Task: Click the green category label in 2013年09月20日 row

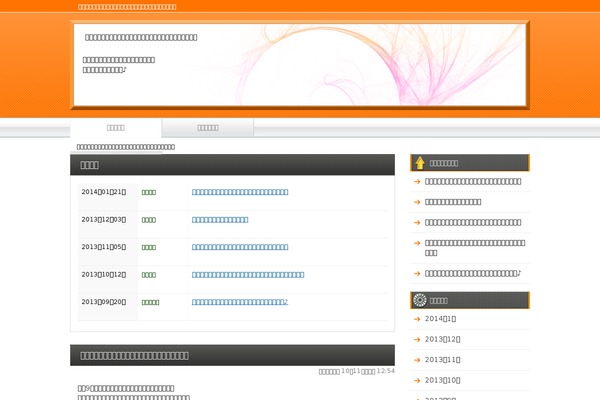Action: [150, 302]
